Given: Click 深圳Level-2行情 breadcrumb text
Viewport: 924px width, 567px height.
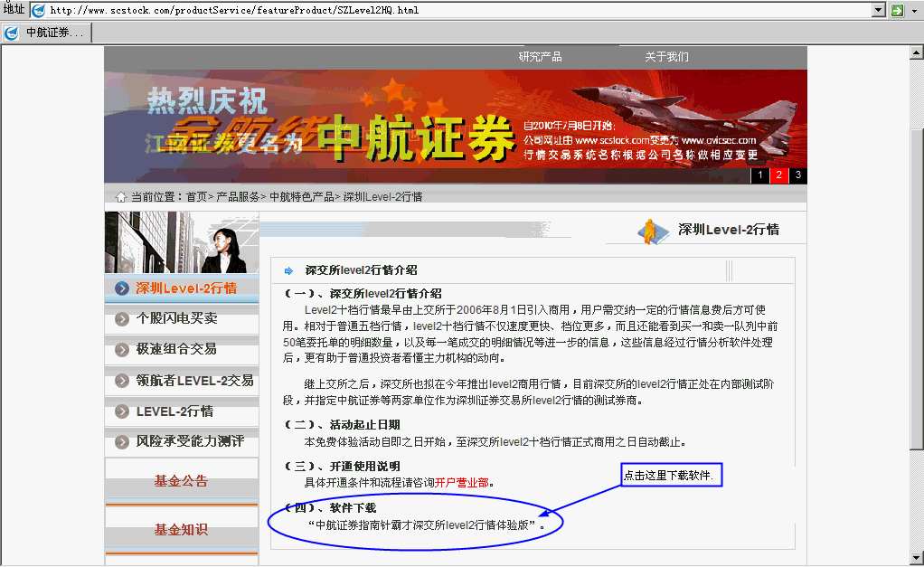Looking at the screenshot, I should (383, 197).
